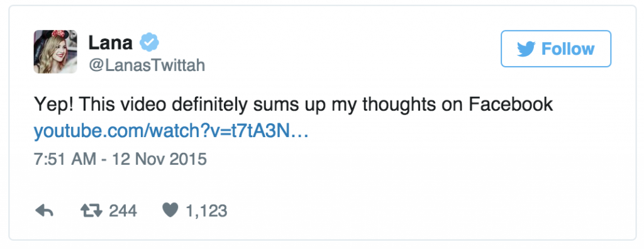Open the @LanasTwittah handle

click(147, 65)
